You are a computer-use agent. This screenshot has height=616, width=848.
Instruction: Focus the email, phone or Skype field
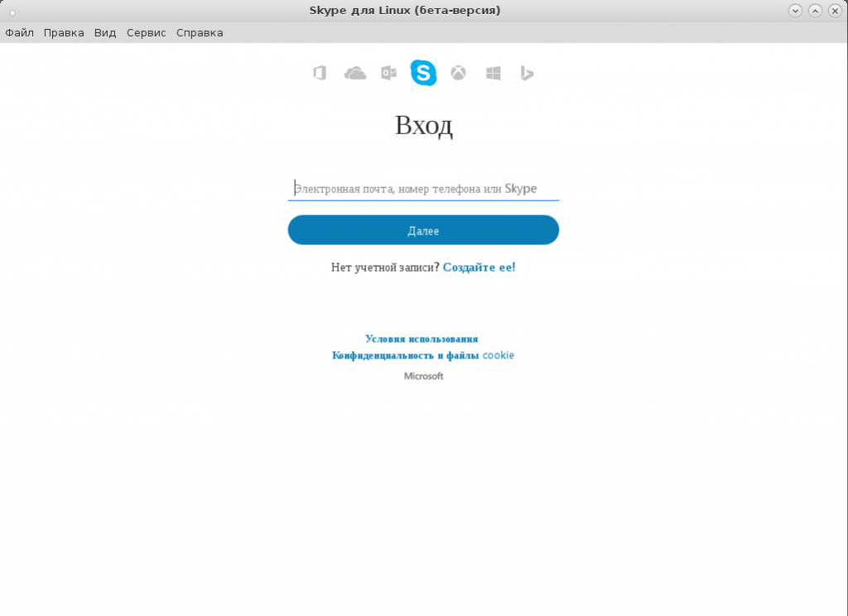click(x=423, y=189)
